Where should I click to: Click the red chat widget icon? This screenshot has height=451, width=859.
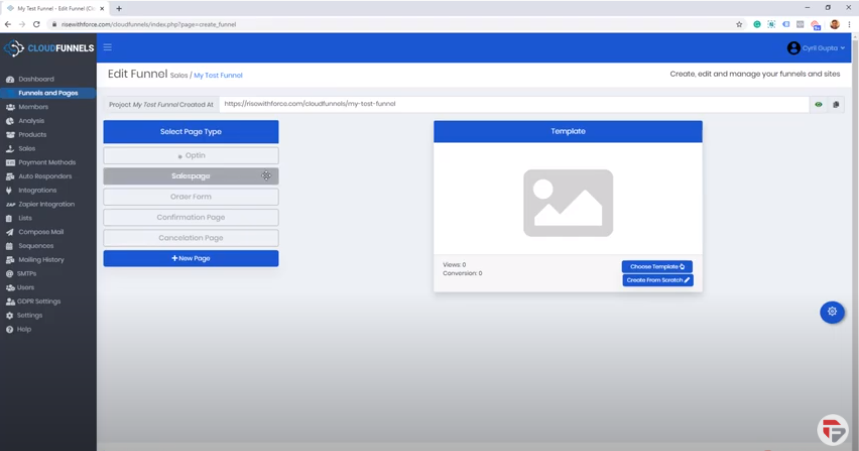click(831, 429)
